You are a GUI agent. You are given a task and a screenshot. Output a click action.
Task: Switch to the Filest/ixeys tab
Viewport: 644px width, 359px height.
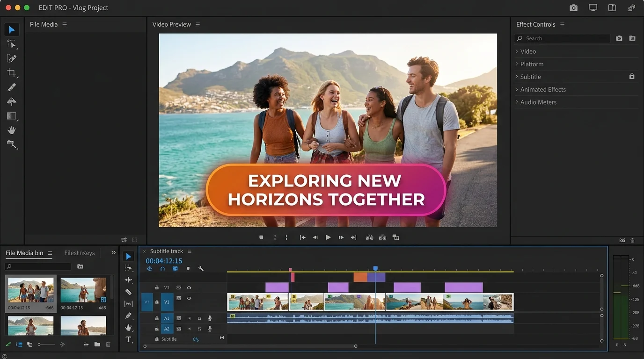coord(79,253)
